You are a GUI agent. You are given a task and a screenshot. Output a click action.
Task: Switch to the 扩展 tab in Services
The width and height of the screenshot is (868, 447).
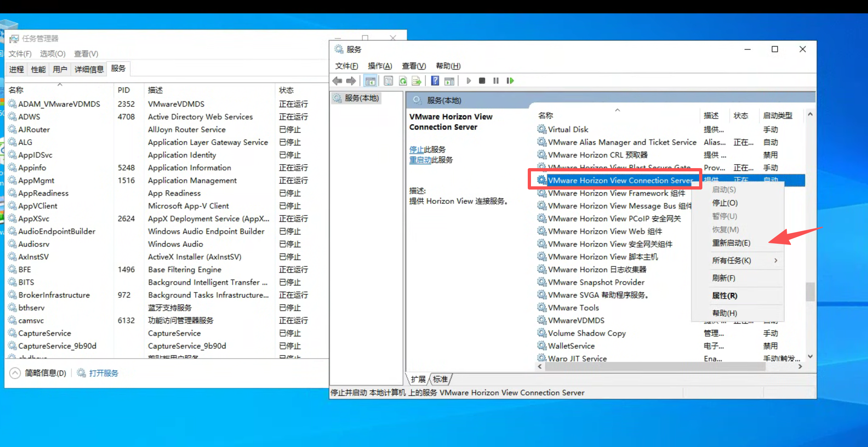[x=418, y=379]
